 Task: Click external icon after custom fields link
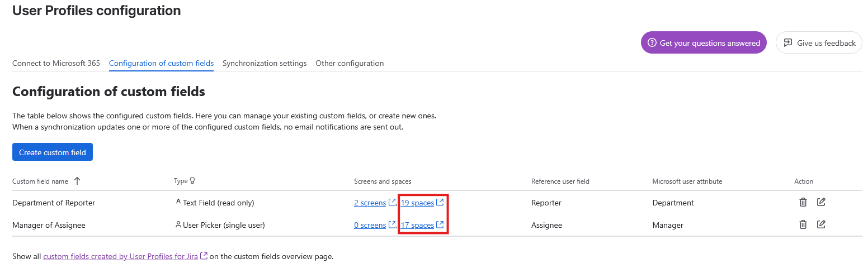[204, 256]
